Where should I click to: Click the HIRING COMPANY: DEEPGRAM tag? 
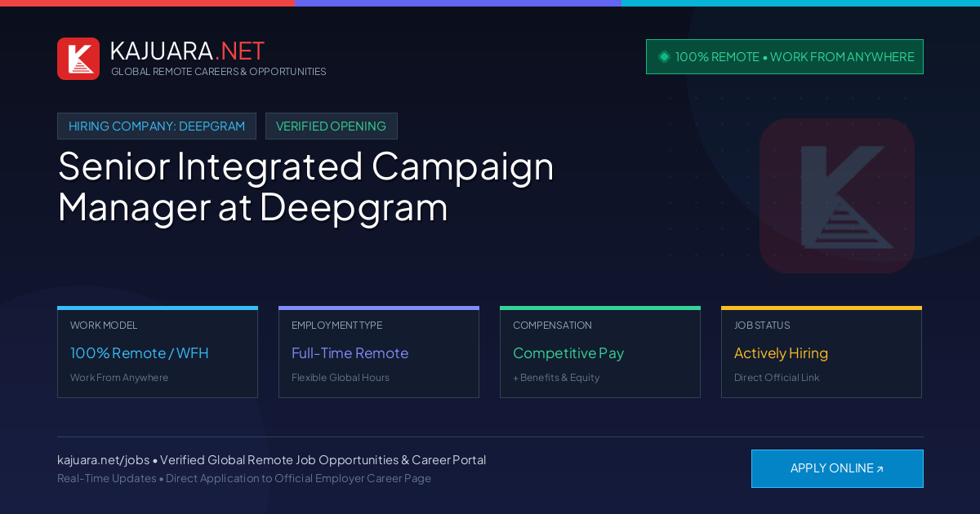(157, 126)
